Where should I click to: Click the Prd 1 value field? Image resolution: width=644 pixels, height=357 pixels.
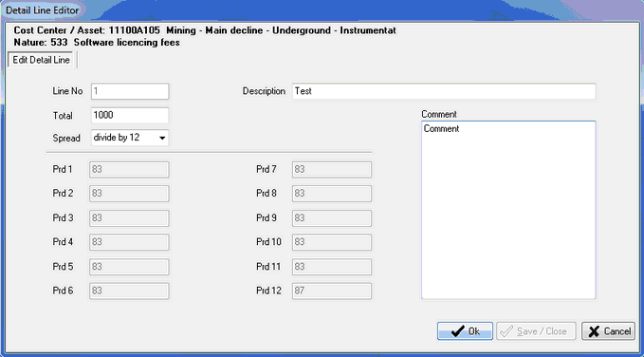[x=129, y=169]
